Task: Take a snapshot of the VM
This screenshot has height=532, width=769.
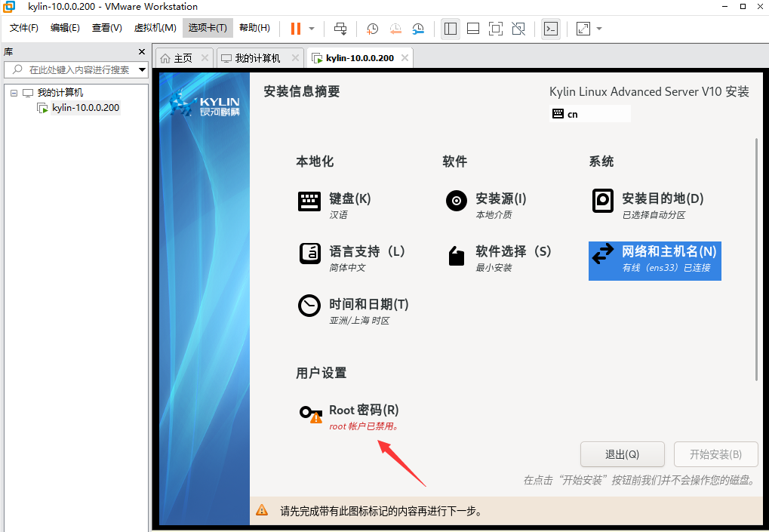Action: (x=372, y=29)
